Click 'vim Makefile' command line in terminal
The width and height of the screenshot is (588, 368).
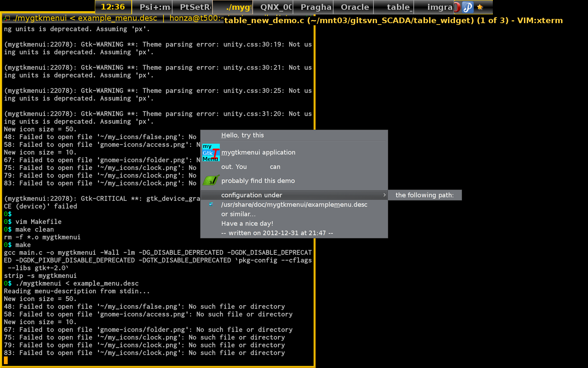tap(38, 222)
